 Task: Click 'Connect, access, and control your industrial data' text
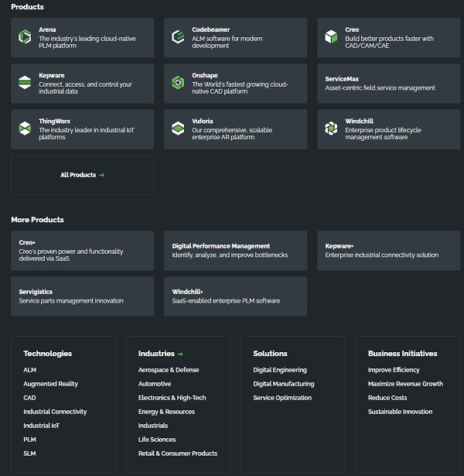point(85,88)
